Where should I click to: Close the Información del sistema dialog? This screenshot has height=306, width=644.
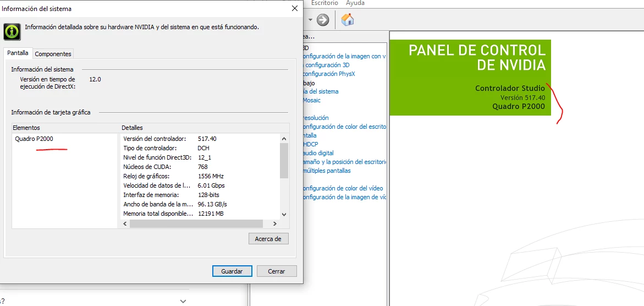point(294,8)
